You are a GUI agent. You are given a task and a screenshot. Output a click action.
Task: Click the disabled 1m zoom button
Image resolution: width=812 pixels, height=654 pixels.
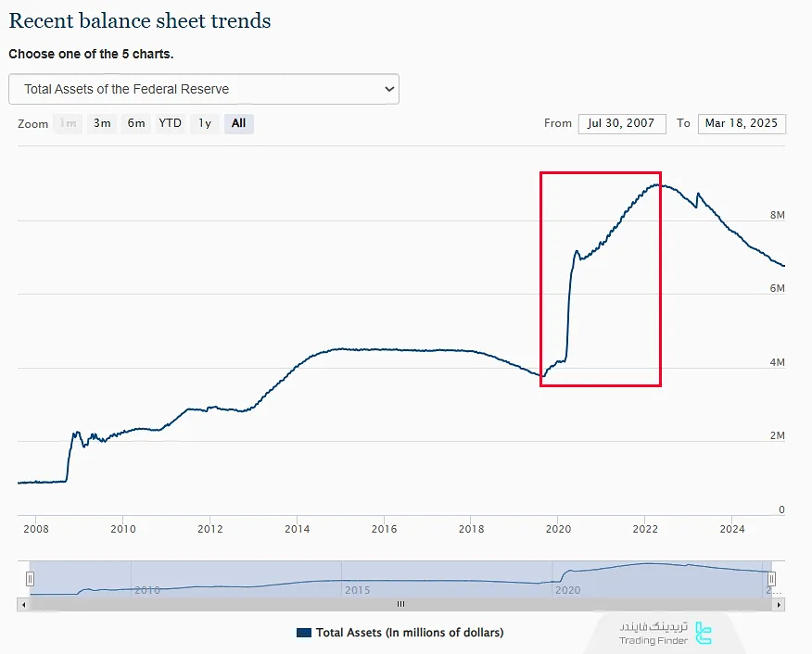pos(69,123)
